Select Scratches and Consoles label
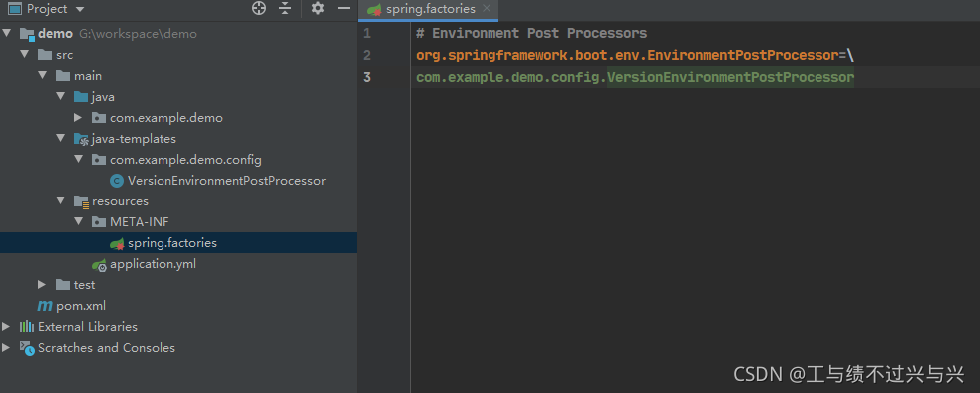The image size is (980, 393). click(x=107, y=348)
